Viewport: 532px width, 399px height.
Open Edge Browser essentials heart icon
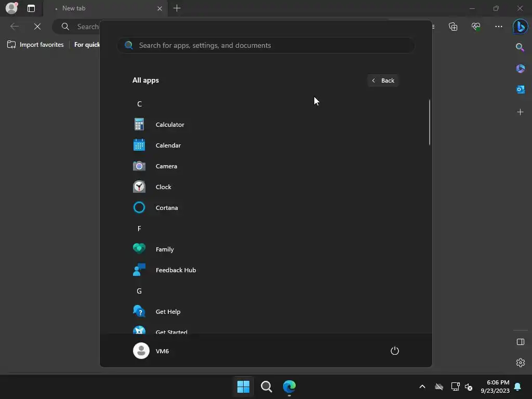click(x=476, y=26)
